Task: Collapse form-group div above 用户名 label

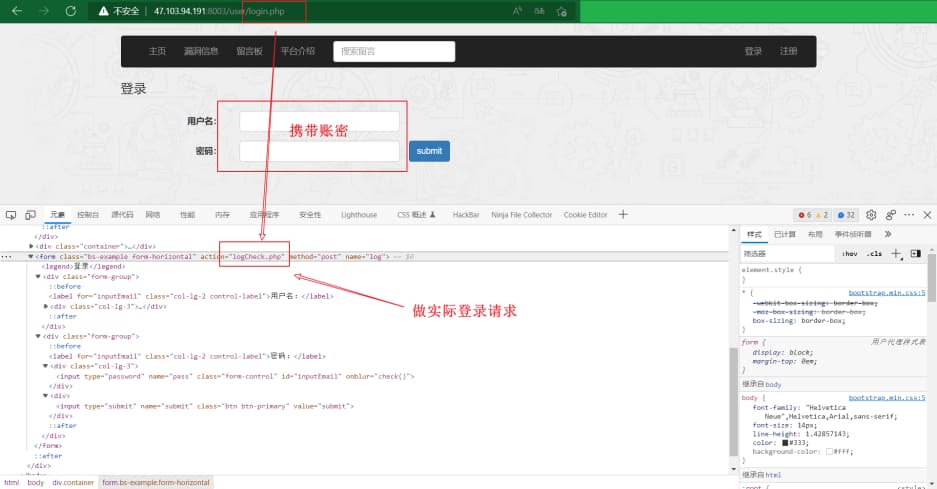Action: click(38, 277)
